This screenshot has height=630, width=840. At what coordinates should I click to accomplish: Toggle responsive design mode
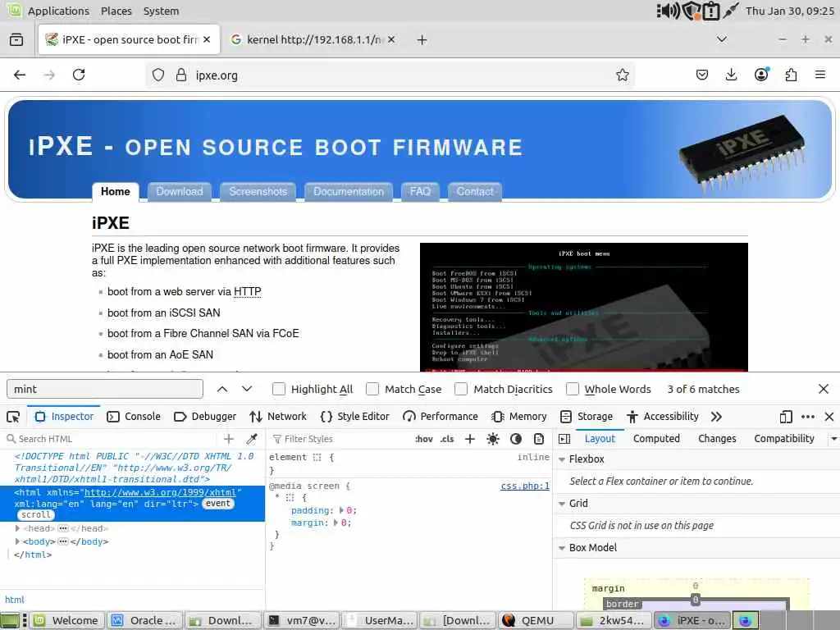pos(786,417)
